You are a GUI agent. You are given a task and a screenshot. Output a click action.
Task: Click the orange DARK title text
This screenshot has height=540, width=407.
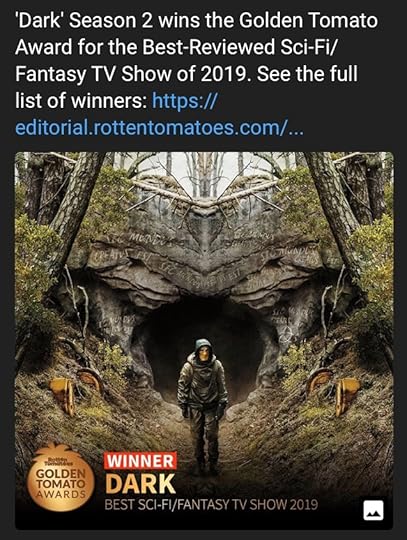click(x=140, y=484)
